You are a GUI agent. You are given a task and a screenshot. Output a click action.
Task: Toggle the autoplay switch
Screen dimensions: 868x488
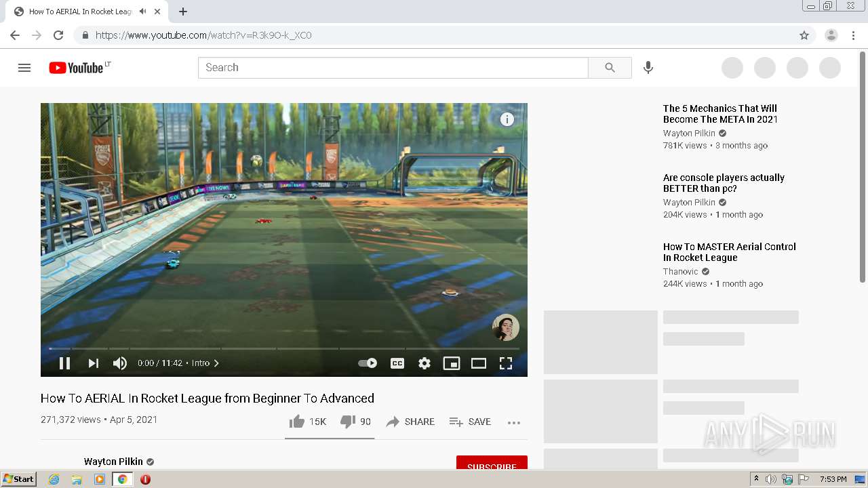coord(368,363)
